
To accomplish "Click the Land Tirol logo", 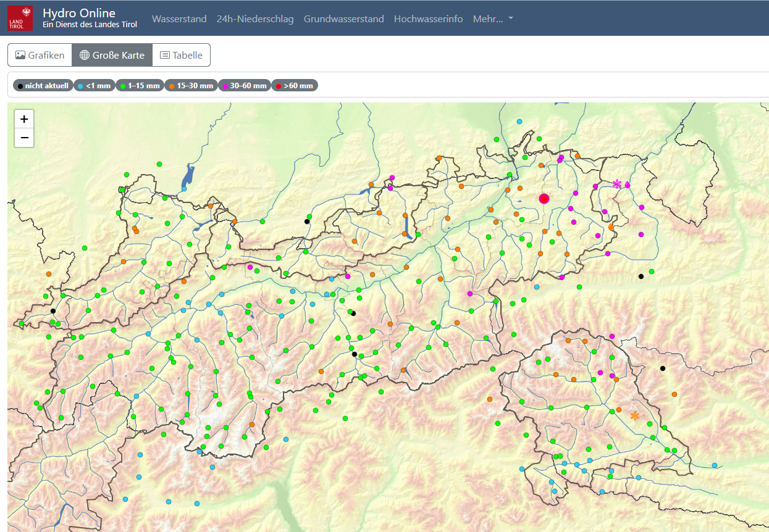I will tap(20, 18).
